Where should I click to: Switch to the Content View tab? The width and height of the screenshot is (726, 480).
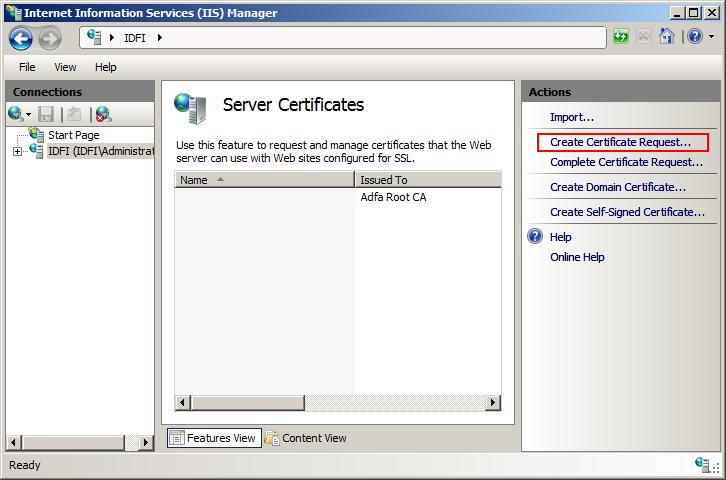click(x=306, y=438)
